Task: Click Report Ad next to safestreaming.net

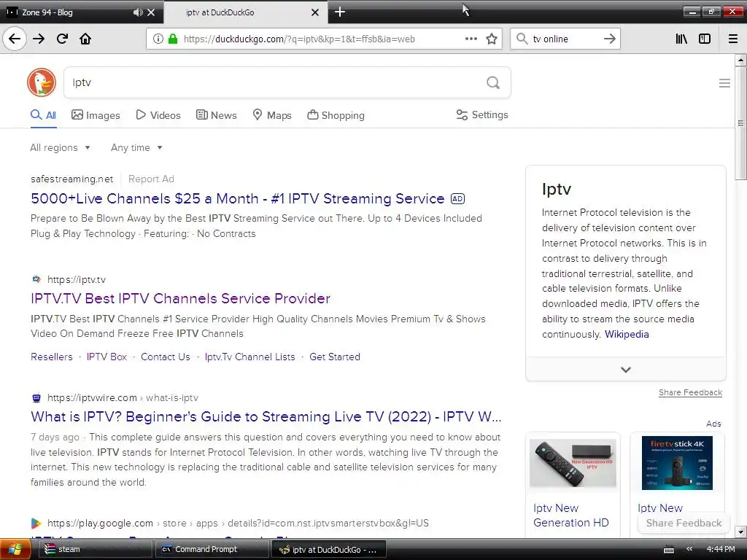Action: coord(151,179)
